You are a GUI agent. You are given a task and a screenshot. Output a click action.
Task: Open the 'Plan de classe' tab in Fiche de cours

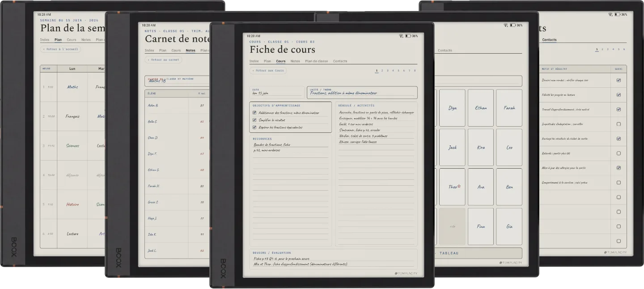coord(317,61)
